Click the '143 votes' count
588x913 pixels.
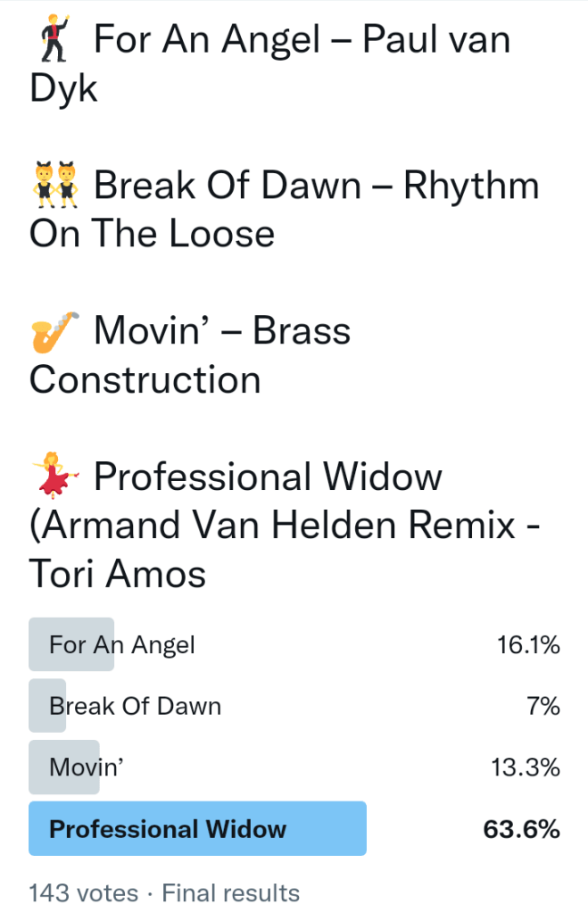[x=84, y=892]
